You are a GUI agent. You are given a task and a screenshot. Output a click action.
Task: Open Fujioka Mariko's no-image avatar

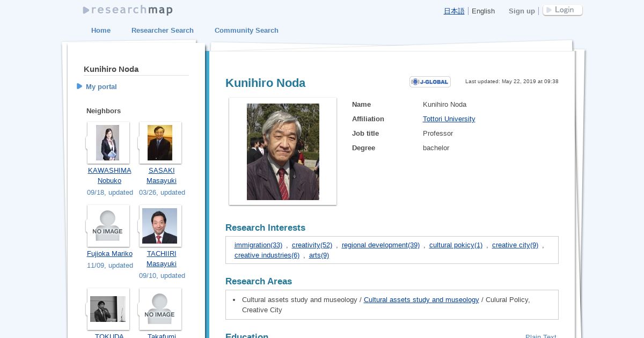coord(107,226)
